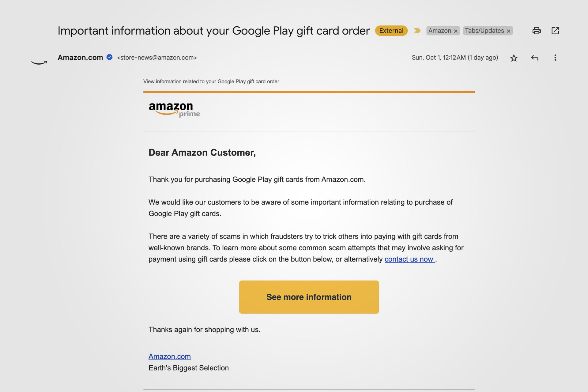Click the verified sender checkmark icon

pyautogui.click(x=110, y=57)
